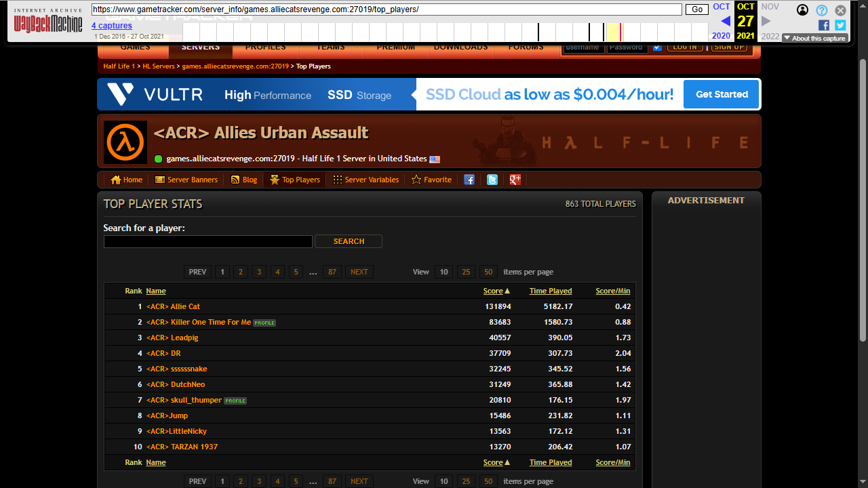868x488 pixels.
Task: Open player <ACR>LittleNicky
Action: click(177, 432)
